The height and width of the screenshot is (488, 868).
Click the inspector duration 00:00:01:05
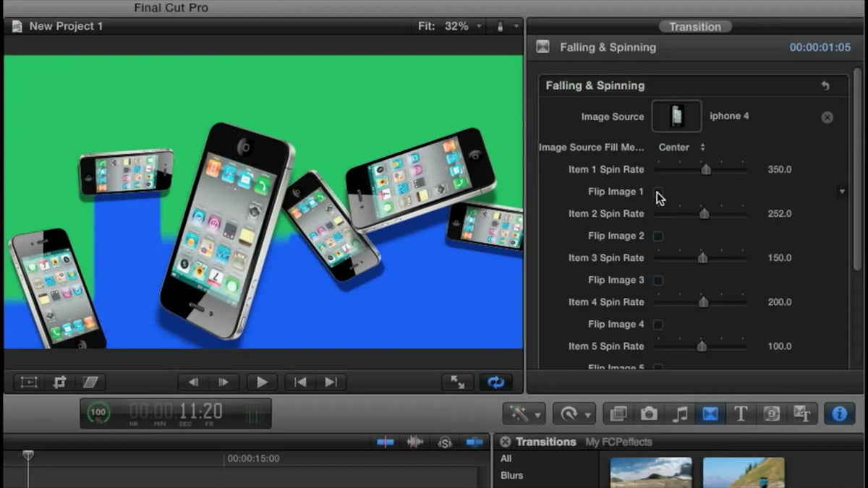(x=820, y=48)
